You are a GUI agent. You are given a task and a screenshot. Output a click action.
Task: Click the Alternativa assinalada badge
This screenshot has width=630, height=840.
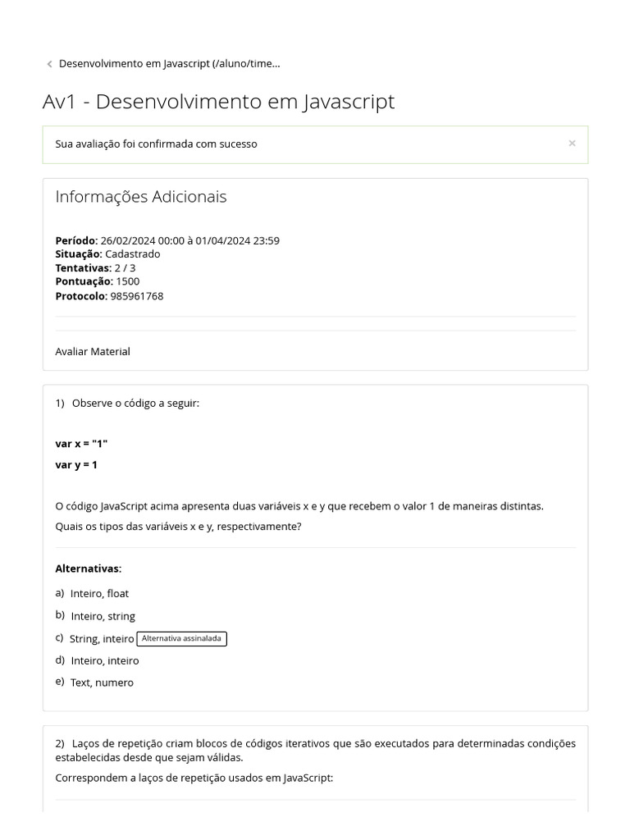click(x=181, y=638)
